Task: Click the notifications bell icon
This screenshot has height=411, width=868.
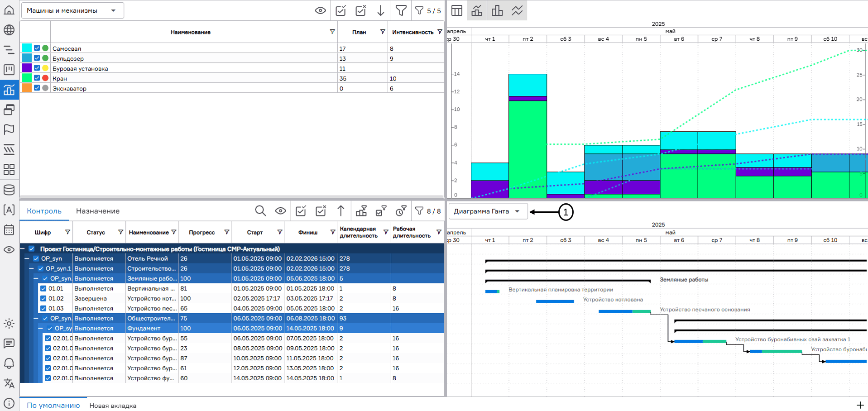Action: coord(9,363)
